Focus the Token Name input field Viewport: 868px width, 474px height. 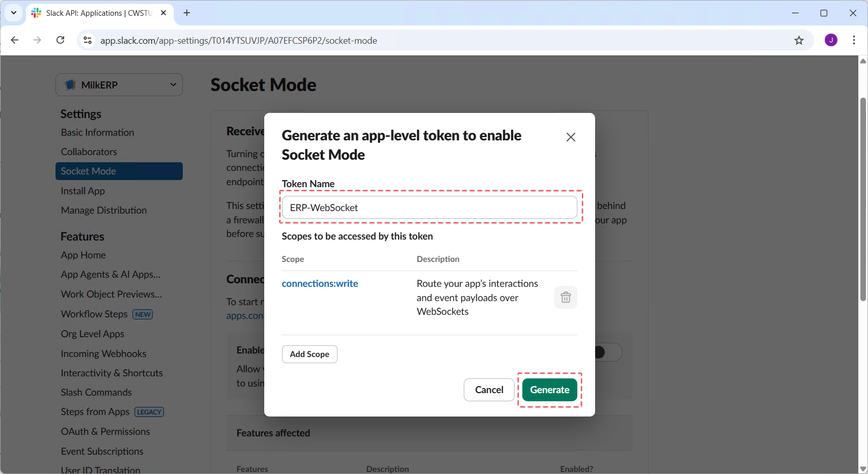429,208
